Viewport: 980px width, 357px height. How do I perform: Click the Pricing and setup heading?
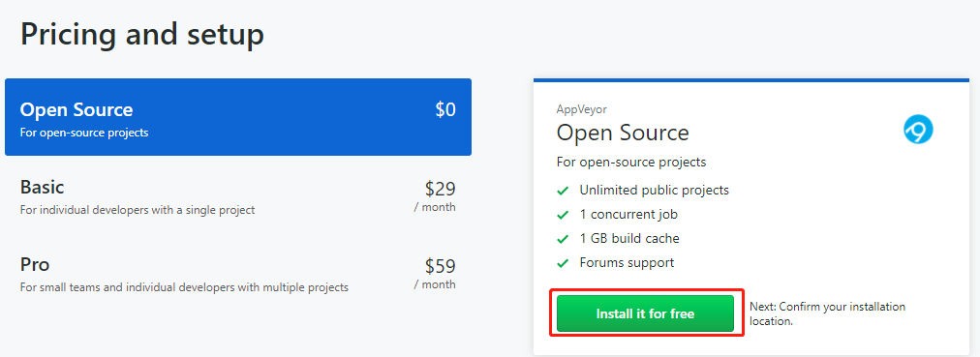[x=142, y=34]
